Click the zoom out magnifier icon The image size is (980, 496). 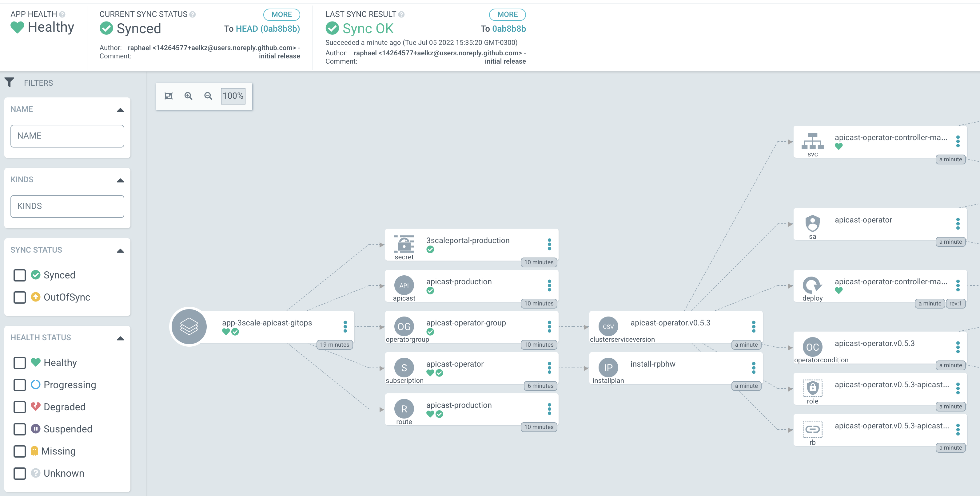[x=208, y=96]
